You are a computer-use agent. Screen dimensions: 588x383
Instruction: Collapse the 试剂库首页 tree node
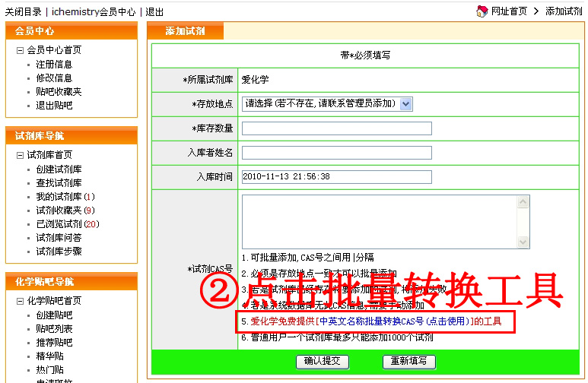pyautogui.click(x=20, y=155)
